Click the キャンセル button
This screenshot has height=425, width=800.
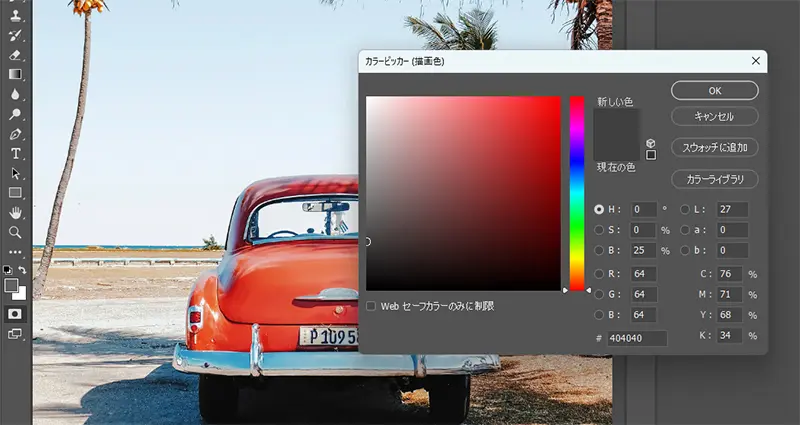pos(715,116)
